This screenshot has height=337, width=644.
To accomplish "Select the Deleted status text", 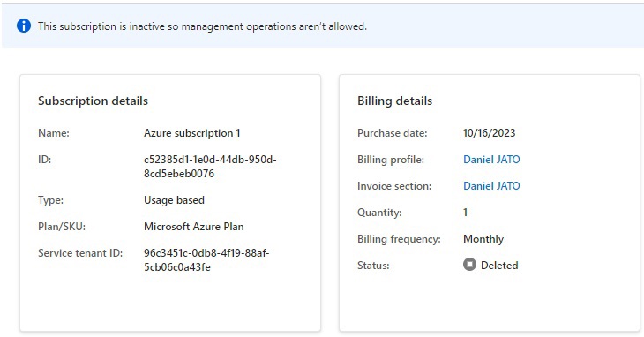I will [x=499, y=266].
